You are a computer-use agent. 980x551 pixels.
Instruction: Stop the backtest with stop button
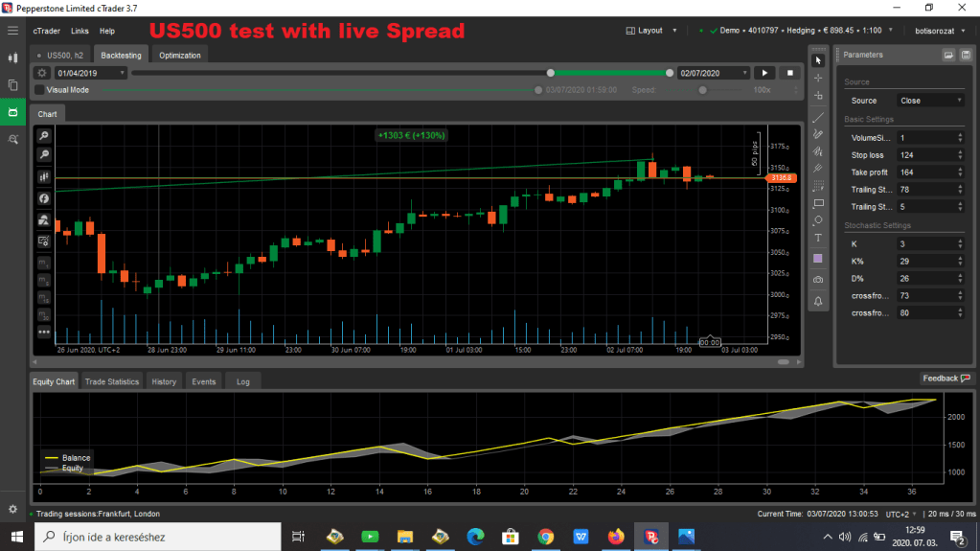(x=790, y=73)
